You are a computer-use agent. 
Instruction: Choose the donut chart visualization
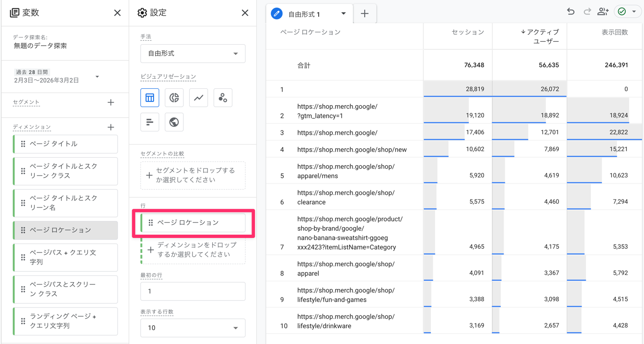coord(174,98)
